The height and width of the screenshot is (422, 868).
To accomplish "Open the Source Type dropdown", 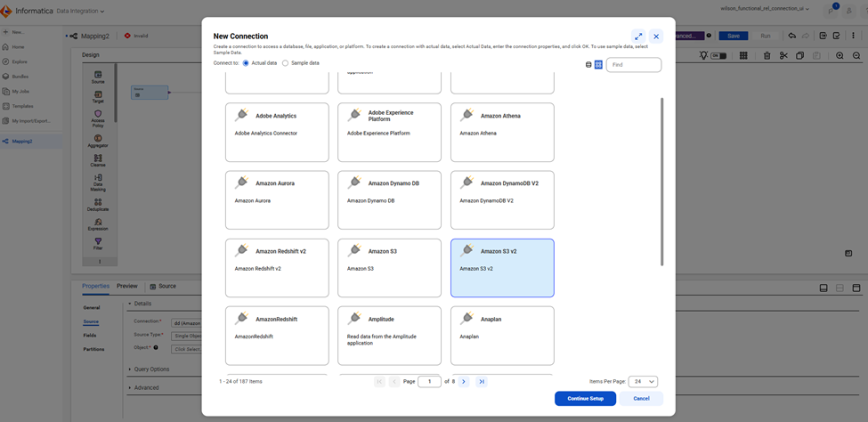I will [187, 335].
